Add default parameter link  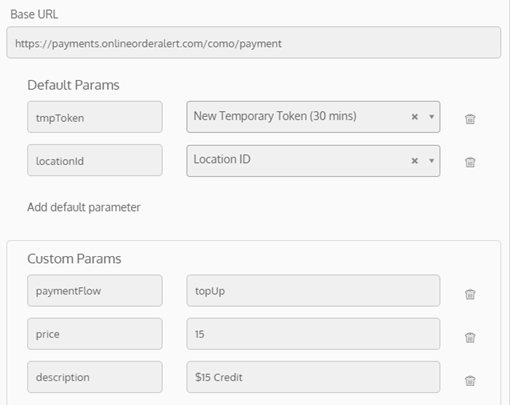tap(84, 207)
